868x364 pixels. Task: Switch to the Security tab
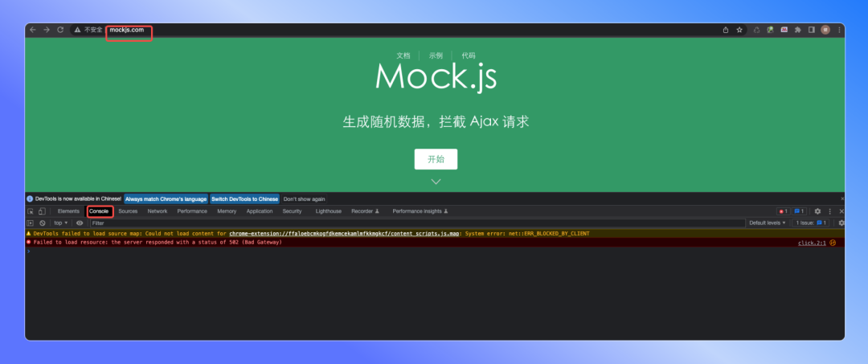292,211
